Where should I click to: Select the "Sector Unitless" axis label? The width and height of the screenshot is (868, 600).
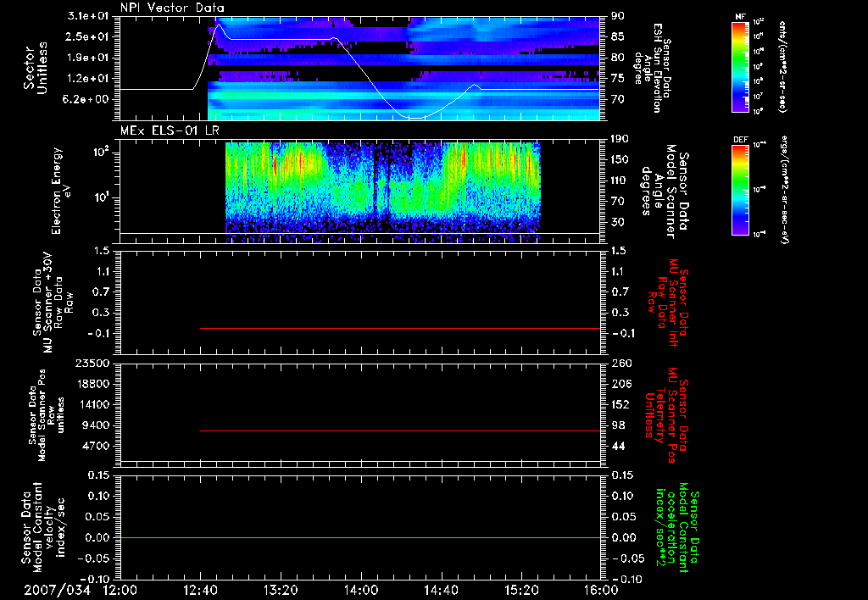pos(36,68)
